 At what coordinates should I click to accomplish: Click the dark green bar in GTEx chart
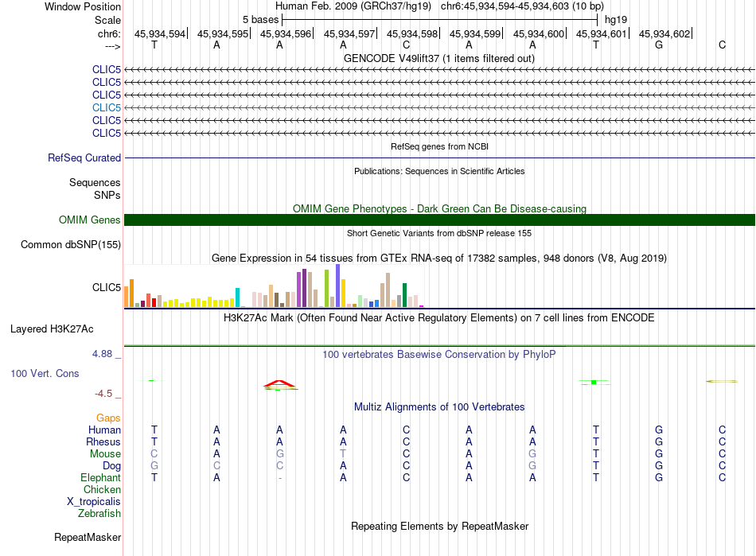pyautogui.click(x=404, y=295)
